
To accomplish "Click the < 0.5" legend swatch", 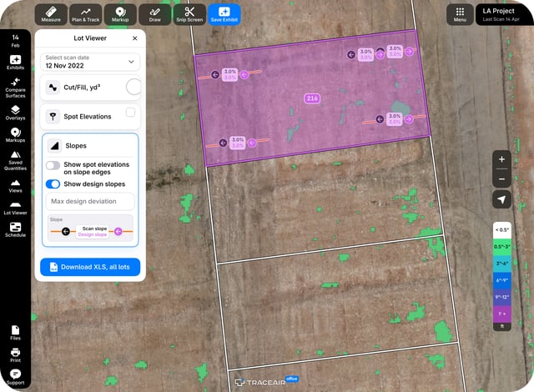I will [x=502, y=230].
